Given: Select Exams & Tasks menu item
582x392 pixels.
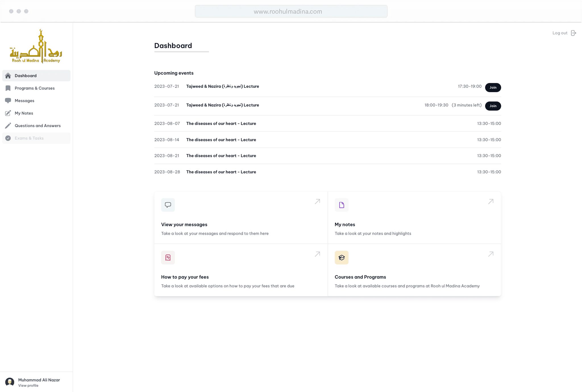Looking at the screenshot, I should pos(29,138).
